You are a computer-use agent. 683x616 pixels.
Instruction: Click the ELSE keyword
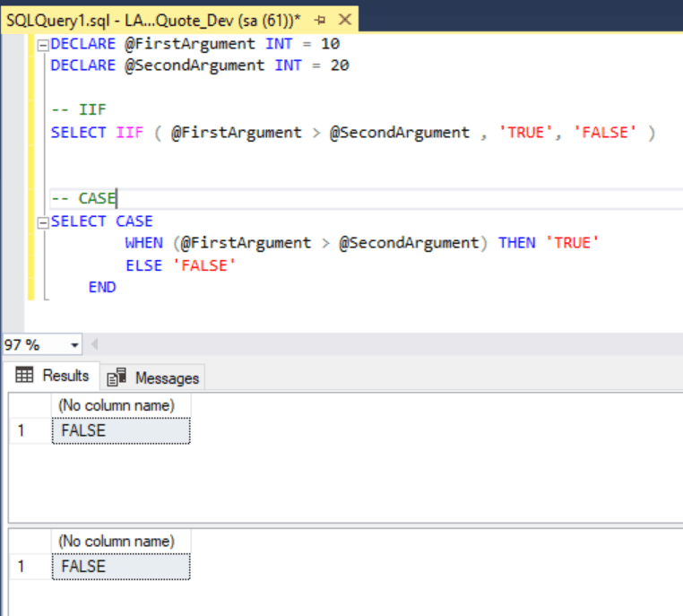(143, 265)
